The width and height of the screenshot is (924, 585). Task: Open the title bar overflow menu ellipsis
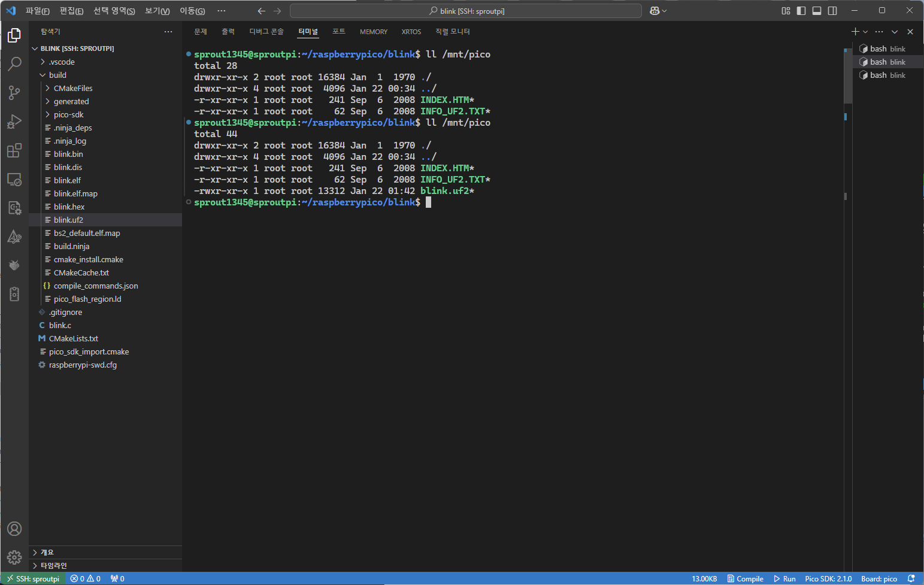(x=222, y=11)
